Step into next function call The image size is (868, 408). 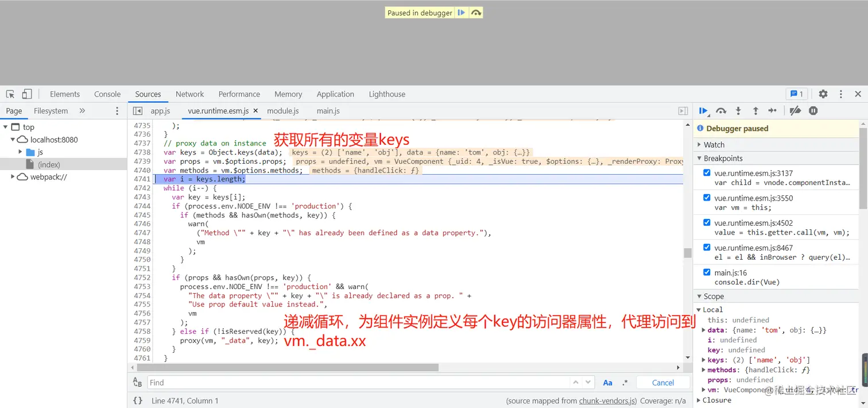(738, 111)
